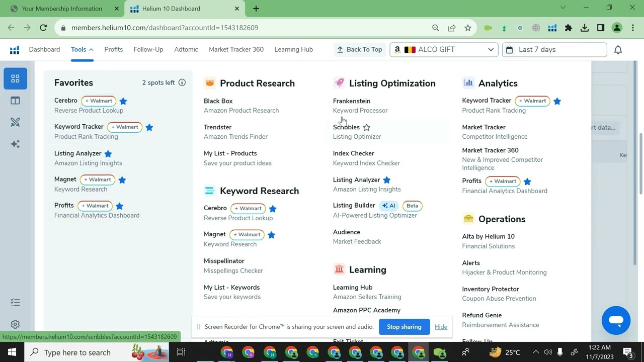This screenshot has height=362, width=644.
Task: Hide the screen sharing bar
Action: 441,327
